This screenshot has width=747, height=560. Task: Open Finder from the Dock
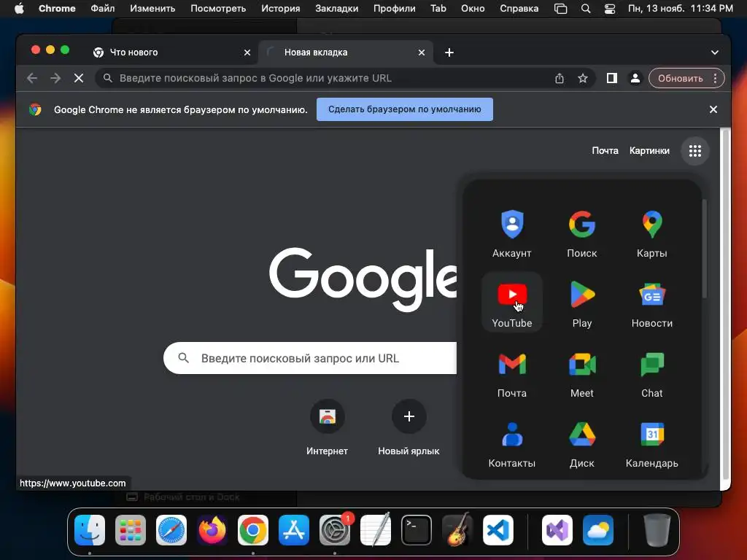click(x=90, y=530)
